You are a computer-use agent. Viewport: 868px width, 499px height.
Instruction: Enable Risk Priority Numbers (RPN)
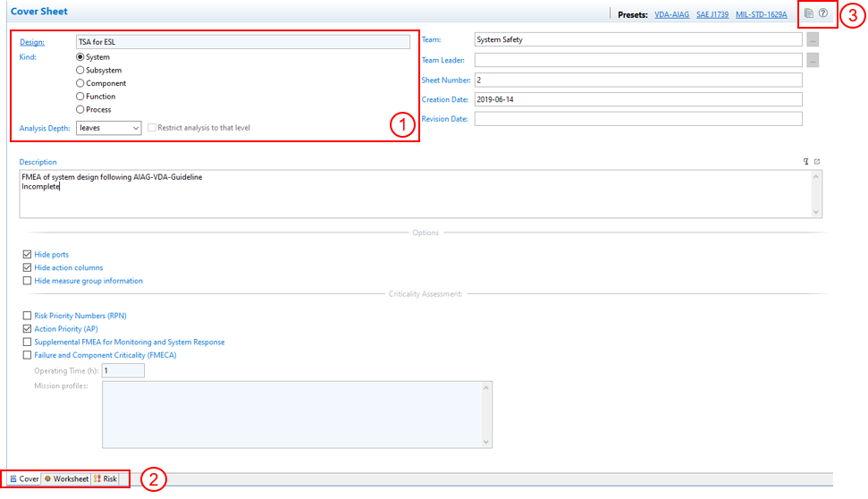click(x=27, y=316)
